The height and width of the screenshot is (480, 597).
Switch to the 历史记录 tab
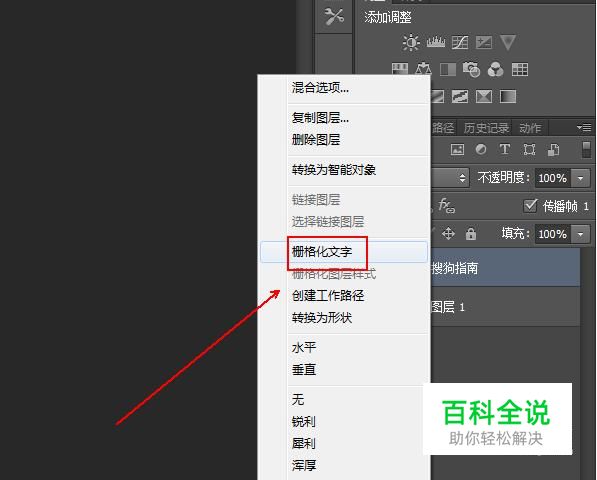click(486, 128)
